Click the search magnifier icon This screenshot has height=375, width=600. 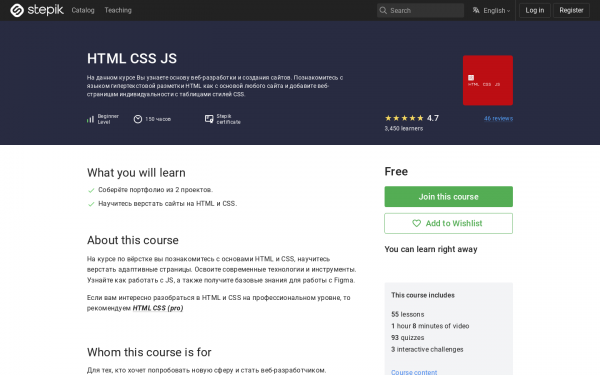(383, 10)
